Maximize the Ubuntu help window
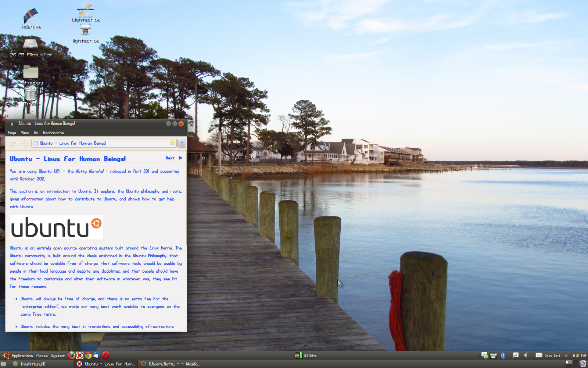Screen dimensions: 588x368 [x=175, y=124]
